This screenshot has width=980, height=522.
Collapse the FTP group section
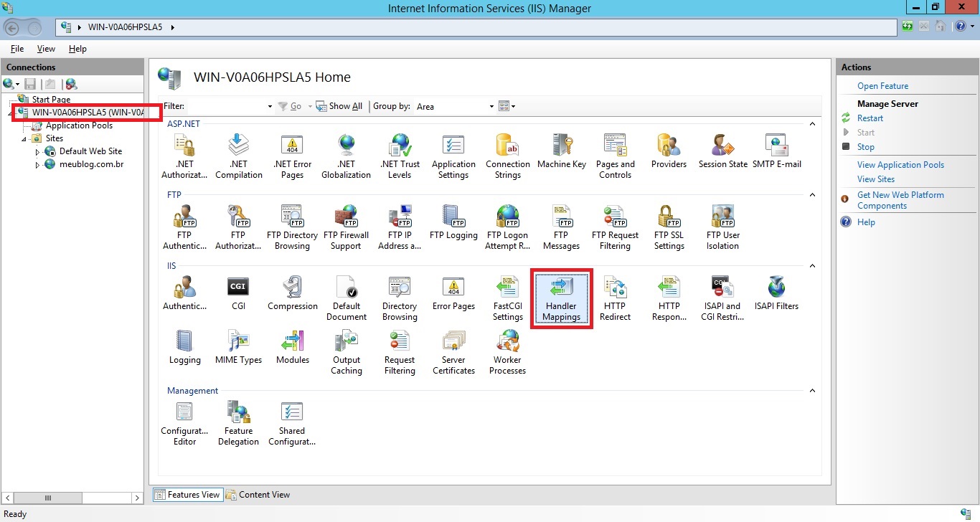pyautogui.click(x=812, y=195)
